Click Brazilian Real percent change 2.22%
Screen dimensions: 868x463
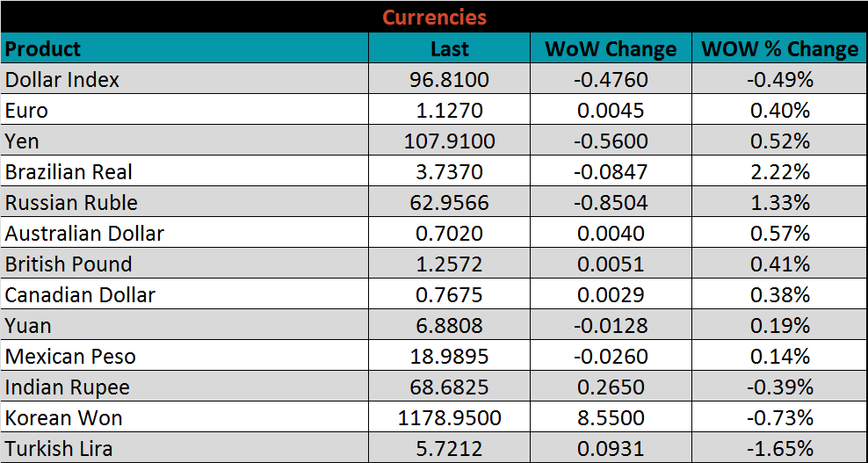tap(780, 172)
